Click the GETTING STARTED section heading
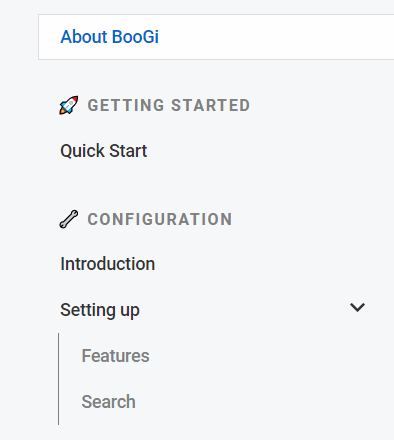This screenshot has width=394, height=440. coord(169,105)
